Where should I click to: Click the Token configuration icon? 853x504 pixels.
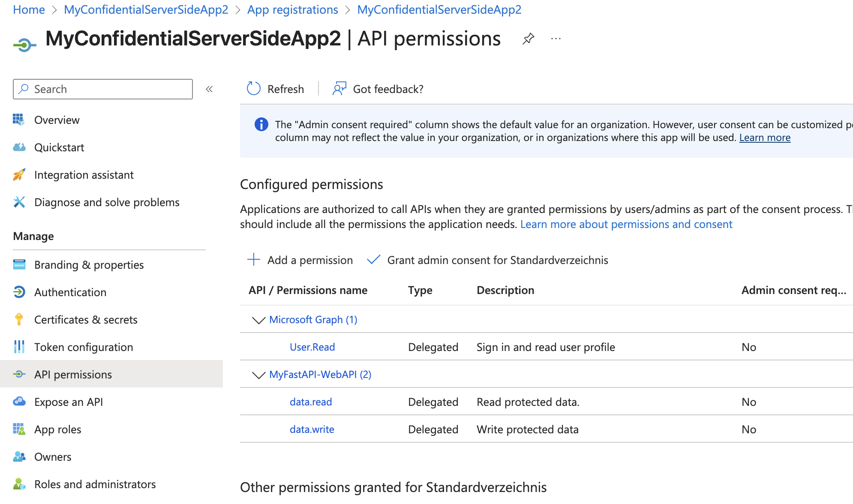(19, 347)
